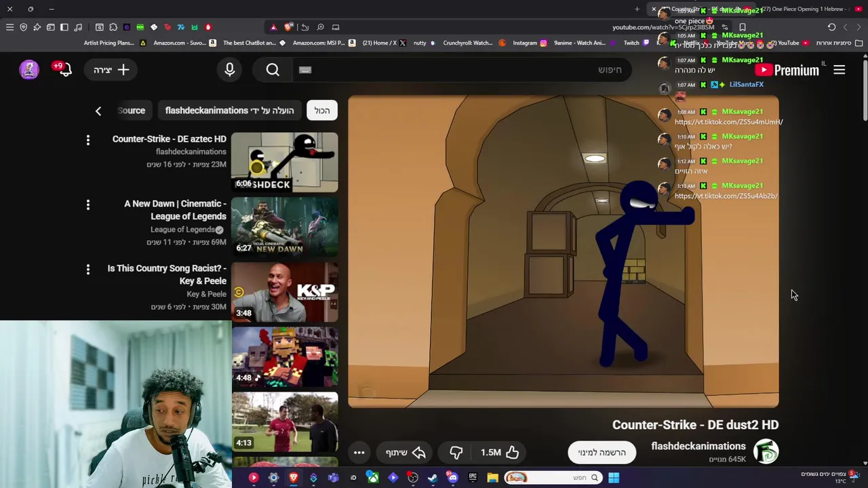Screen dimensions: 868x488
Task: Open File Explorer from the taskbar
Action: [x=492, y=478]
